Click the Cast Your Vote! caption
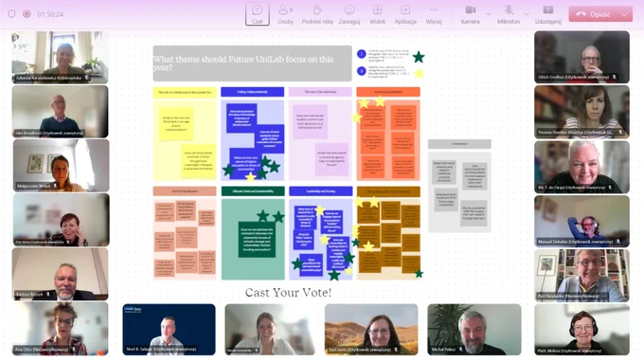The height and width of the screenshot is (362, 644). (288, 293)
